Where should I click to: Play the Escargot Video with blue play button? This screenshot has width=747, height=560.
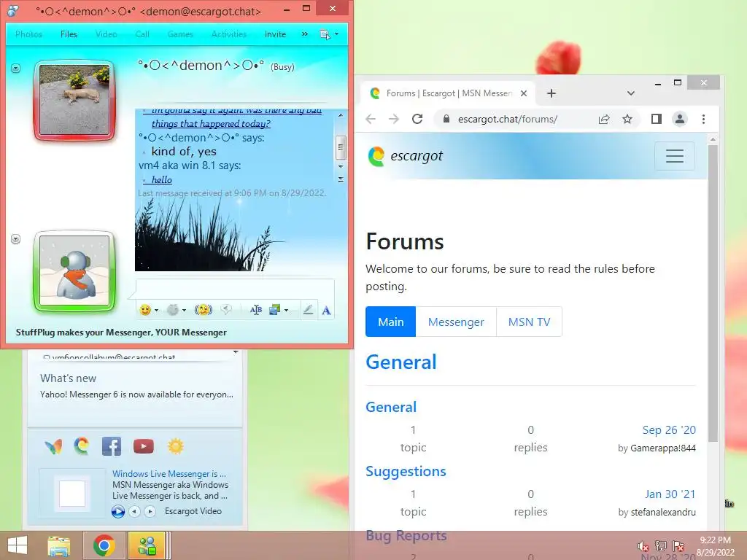pos(118,511)
